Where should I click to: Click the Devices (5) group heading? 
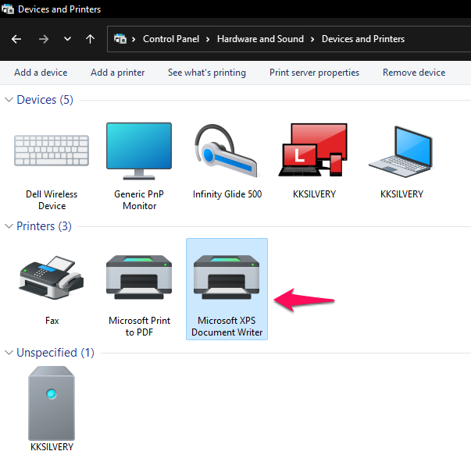click(45, 100)
